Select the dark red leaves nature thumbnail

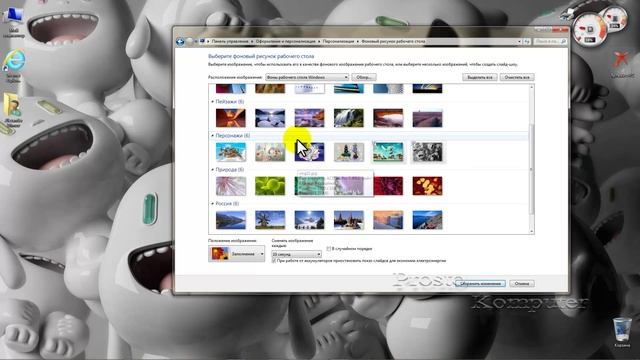tap(388, 186)
